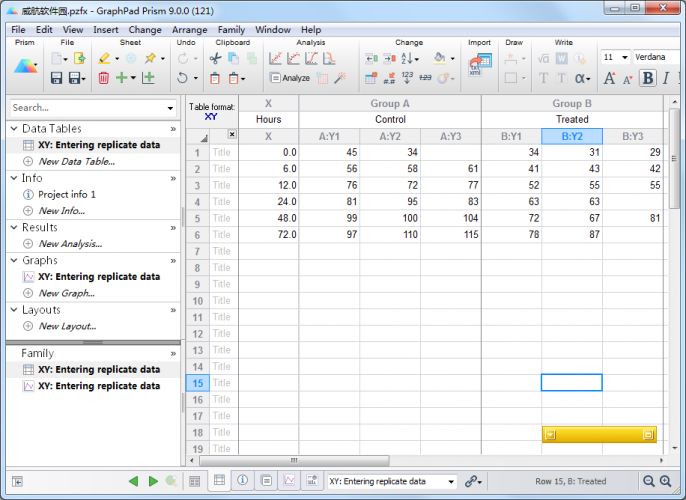The height and width of the screenshot is (500, 686).
Task: Click in the Search input field
Action: [88, 108]
